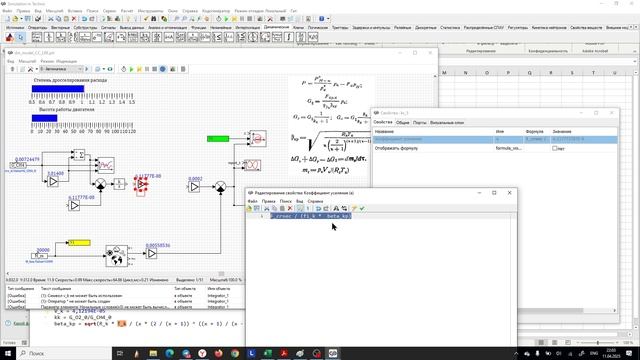Stop the model in schematic window toolbar
The height and width of the screenshot is (360, 640).
click(x=155, y=69)
